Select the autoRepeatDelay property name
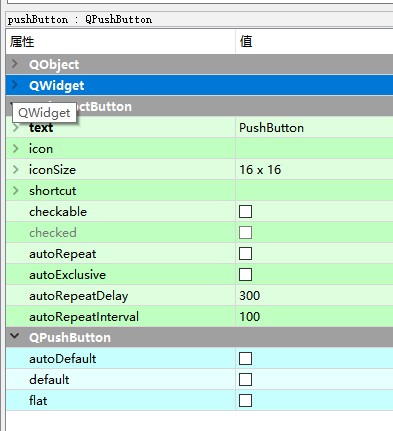The image size is (393, 431). point(79,296)
